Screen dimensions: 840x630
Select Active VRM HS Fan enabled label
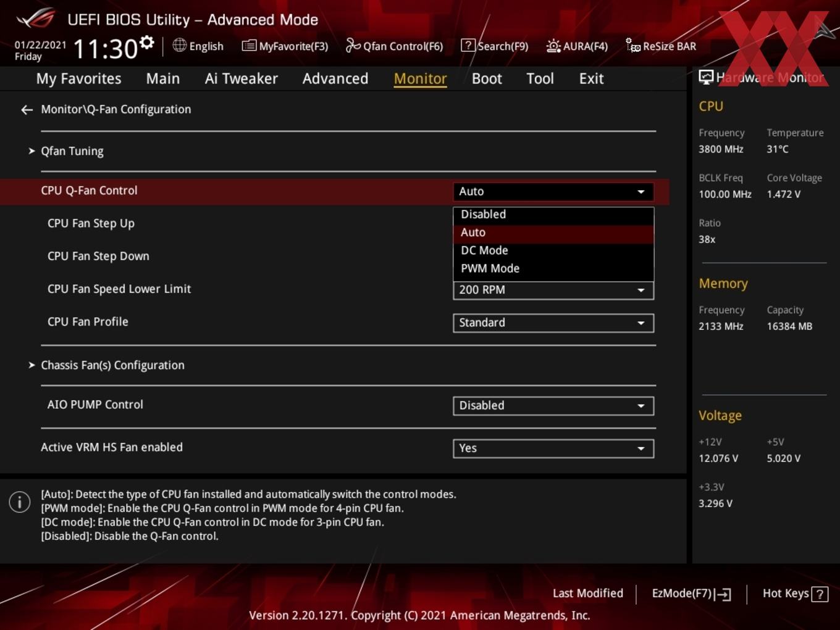tap(112, 447)
